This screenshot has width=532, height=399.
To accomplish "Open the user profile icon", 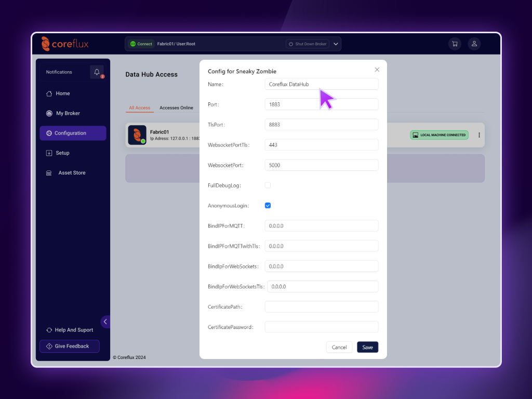I will pos(474,44).
